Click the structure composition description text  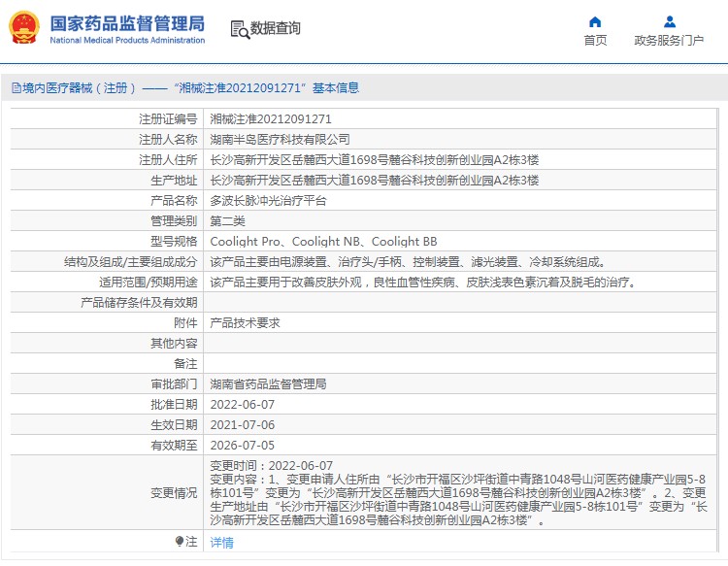pos(410,262)
